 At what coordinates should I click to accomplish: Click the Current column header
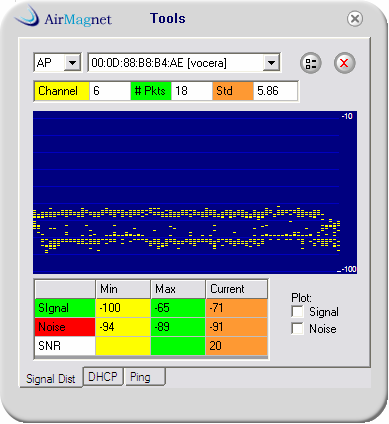(237, 289)
